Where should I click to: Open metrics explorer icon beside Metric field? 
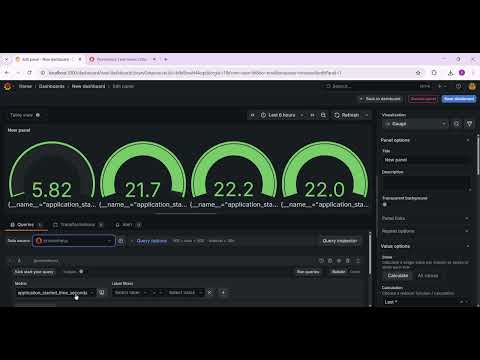tap(102, 293)
